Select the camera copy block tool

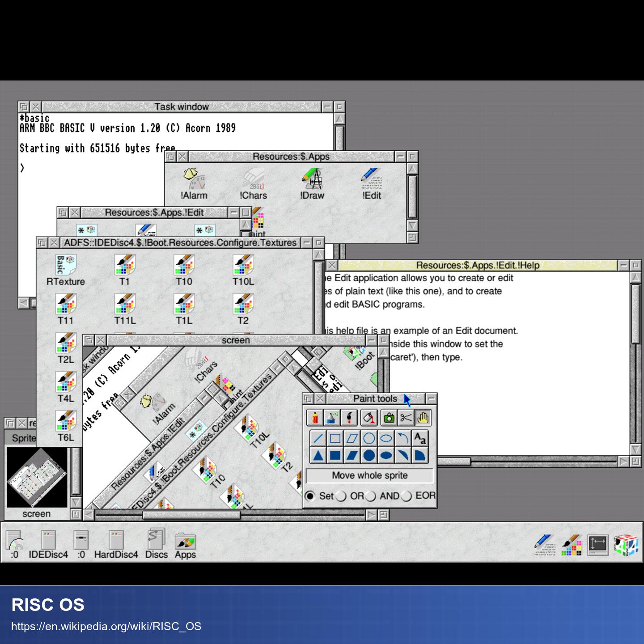coord(389,418)
